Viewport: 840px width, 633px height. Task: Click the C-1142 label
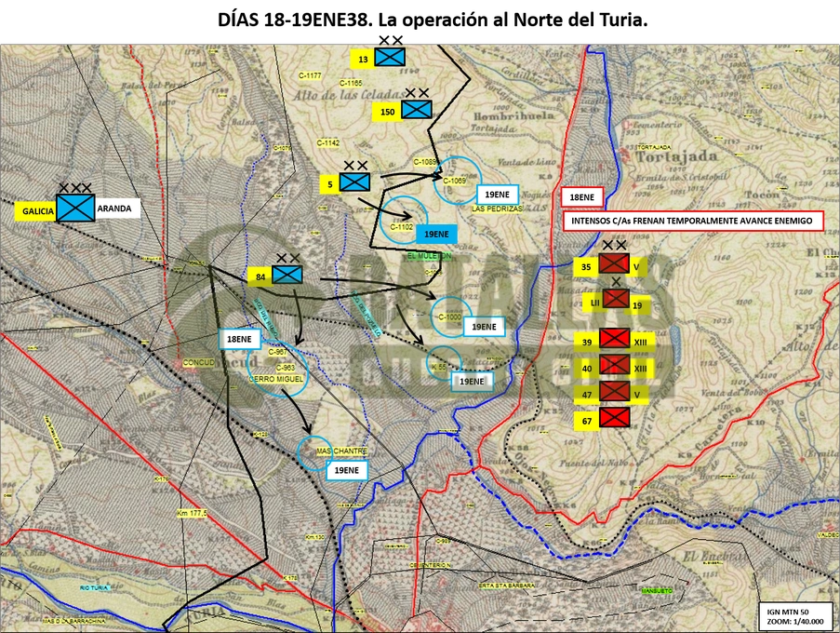click(x=327, y=143)
